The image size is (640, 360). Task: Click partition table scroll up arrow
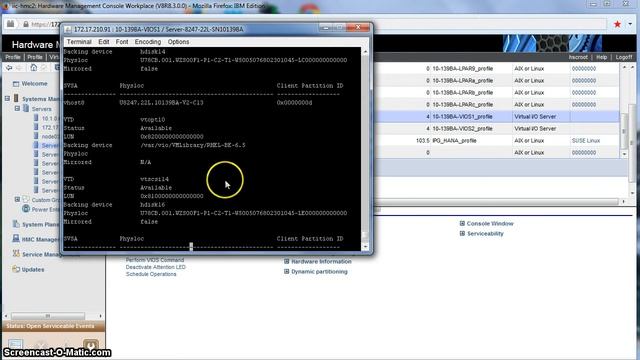tap(624, 67)
